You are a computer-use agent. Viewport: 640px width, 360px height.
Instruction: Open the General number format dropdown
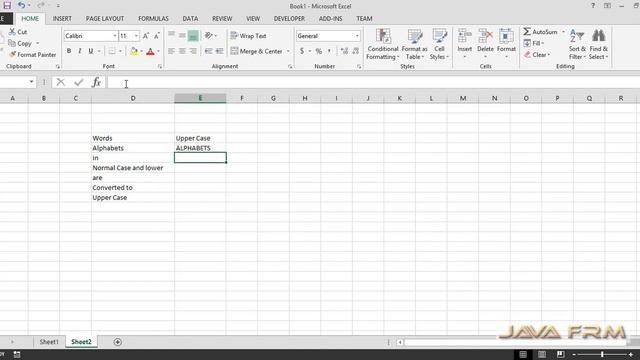click(x=357, y=36)
